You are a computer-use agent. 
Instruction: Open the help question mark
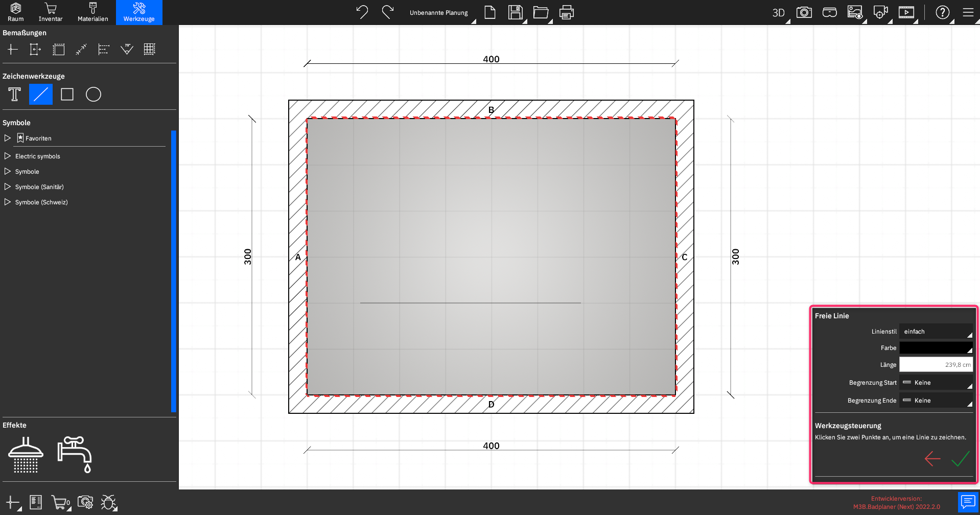click(x=943, y=12)
